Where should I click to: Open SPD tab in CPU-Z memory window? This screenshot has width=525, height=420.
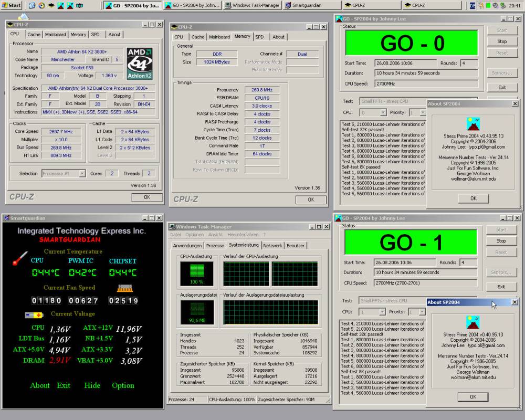259,37
